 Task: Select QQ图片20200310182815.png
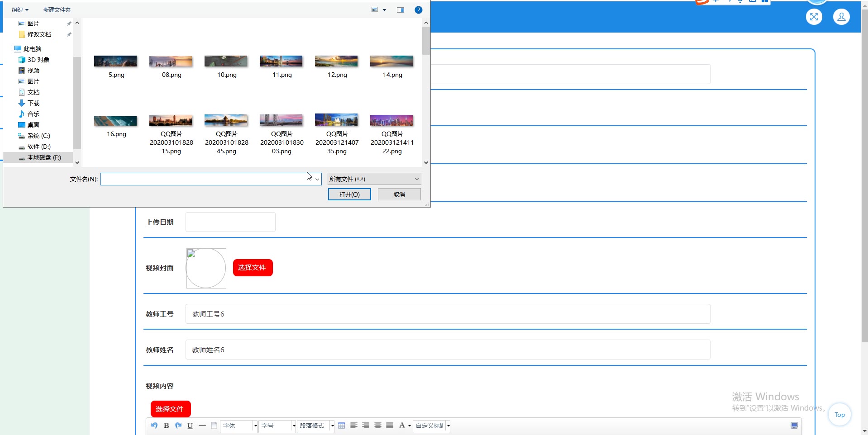click(171, 134)
